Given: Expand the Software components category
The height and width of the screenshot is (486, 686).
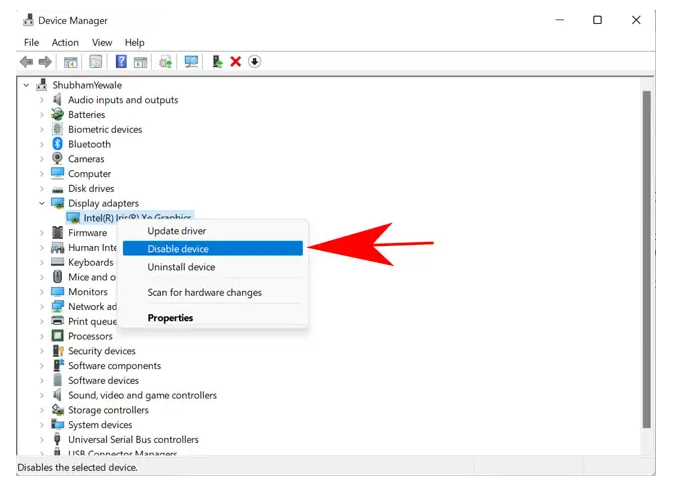Looking at the screenshot, I should [x=42, y=366].
